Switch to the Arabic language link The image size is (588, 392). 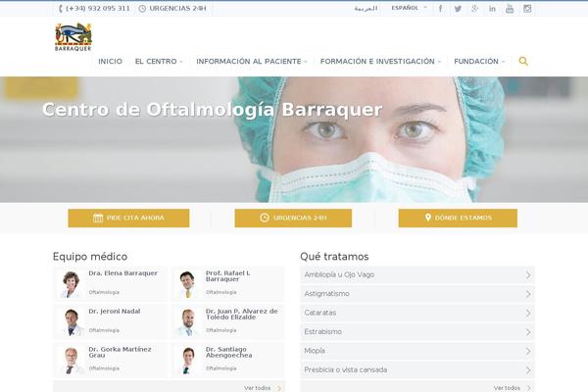(366, 8)
